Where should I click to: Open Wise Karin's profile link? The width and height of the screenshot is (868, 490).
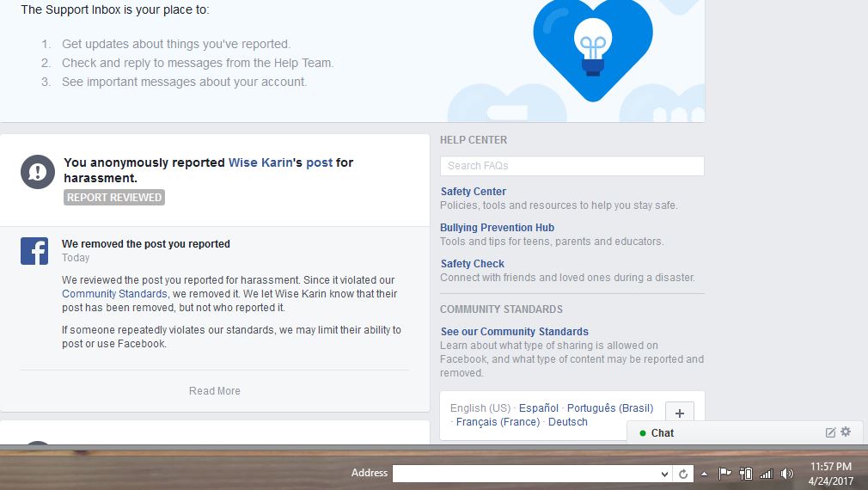point(260,162)
